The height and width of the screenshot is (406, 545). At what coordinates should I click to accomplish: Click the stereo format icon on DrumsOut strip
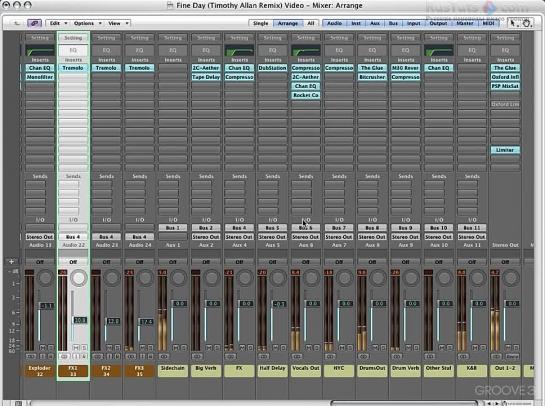[x=363, y=356]
